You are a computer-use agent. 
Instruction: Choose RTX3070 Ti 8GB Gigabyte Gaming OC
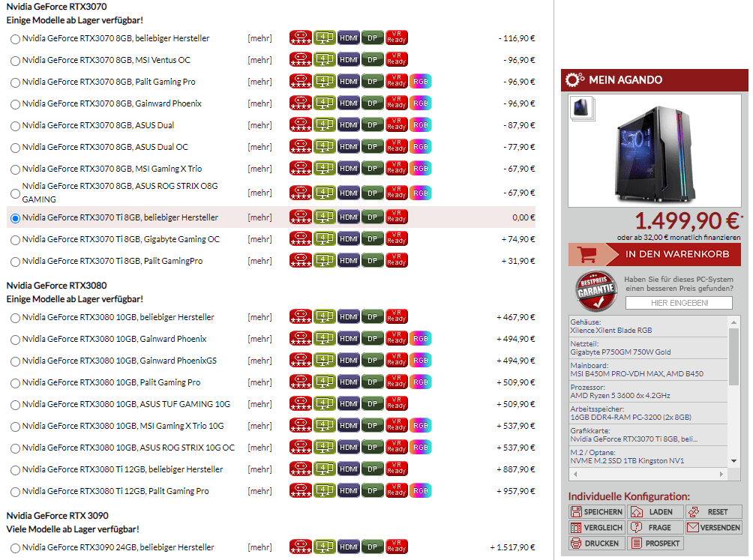(x=15, y=240)
